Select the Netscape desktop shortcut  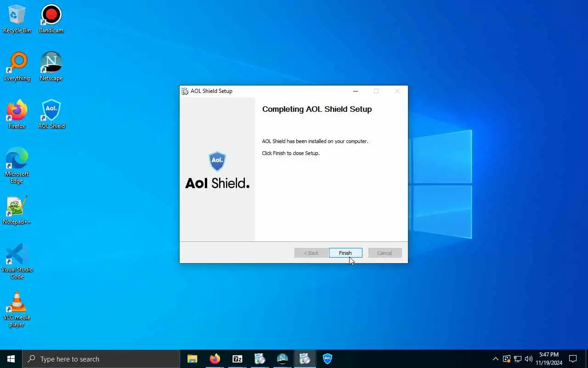(51, 67)
